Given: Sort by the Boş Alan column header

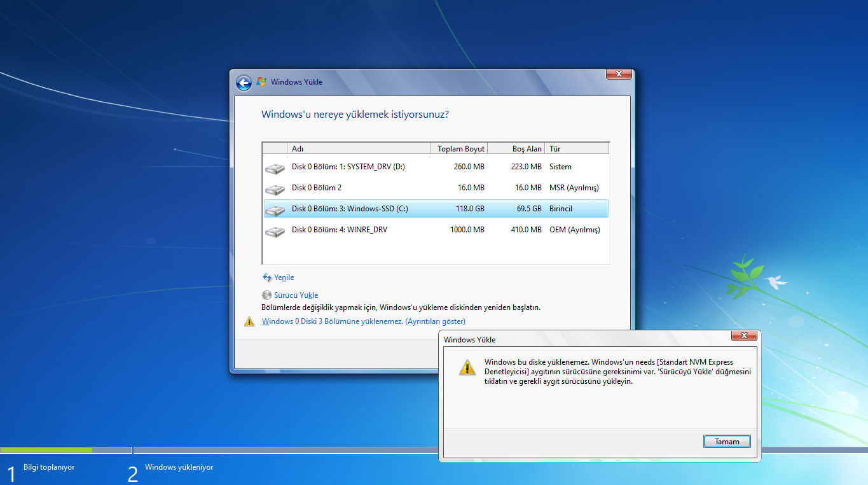Looking at the screenshot, I should pos(516,148).
